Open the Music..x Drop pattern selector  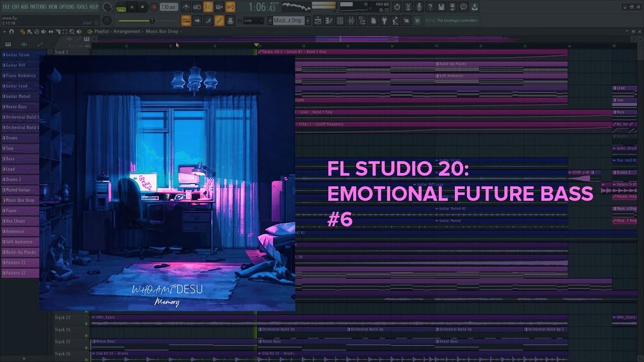pos(288,21)
